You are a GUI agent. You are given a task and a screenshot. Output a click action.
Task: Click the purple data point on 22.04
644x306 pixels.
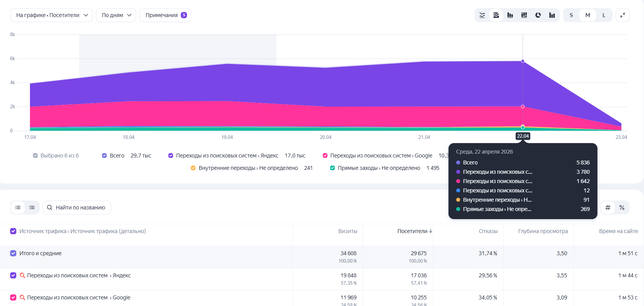pyautogui.click(x=523, y=61)
